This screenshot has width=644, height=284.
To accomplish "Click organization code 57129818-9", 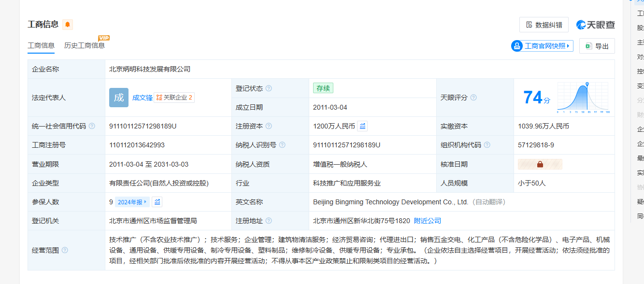I will coord(536,145).
